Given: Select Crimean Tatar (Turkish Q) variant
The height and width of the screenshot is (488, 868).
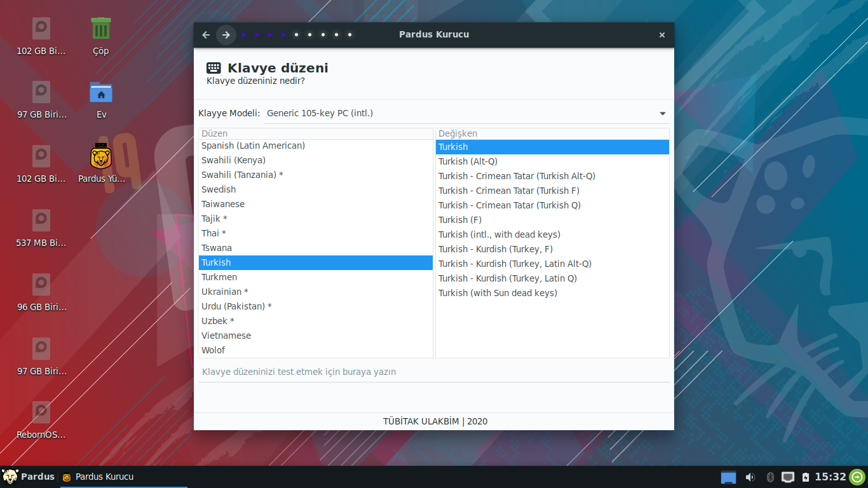Looking at the screenshot, I should pos(552,205).
